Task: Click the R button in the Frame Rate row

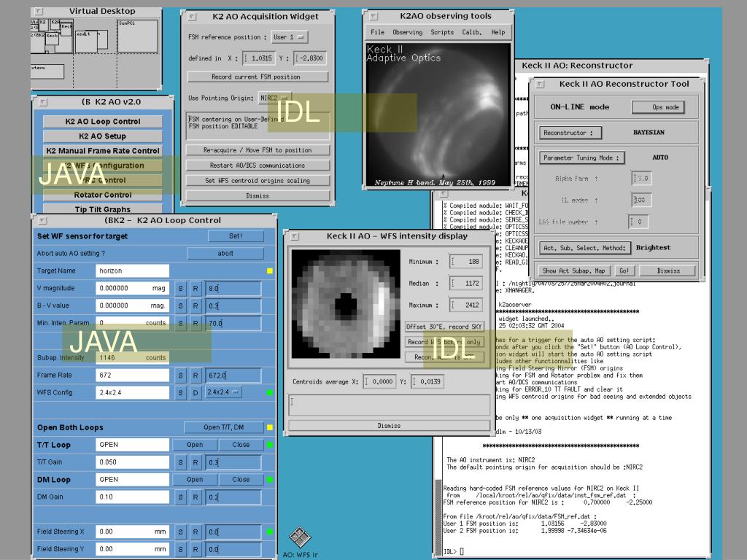Action: [x=196, y=376]
